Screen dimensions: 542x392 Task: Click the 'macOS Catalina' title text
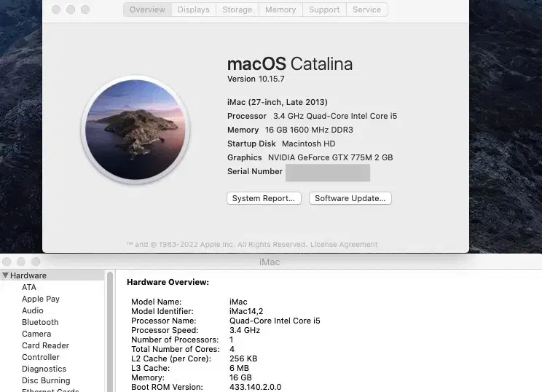click(x=290, y=64)
